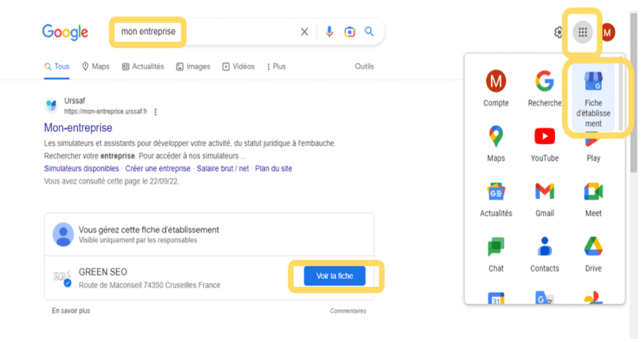
Task: Open Fiche d'établissement app
Action: tap(593, 99)
